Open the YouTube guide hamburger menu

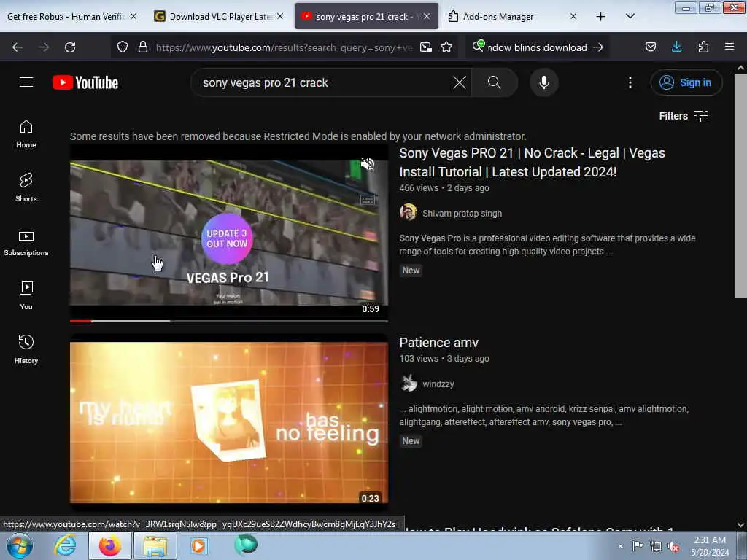(x=26, y=82)
